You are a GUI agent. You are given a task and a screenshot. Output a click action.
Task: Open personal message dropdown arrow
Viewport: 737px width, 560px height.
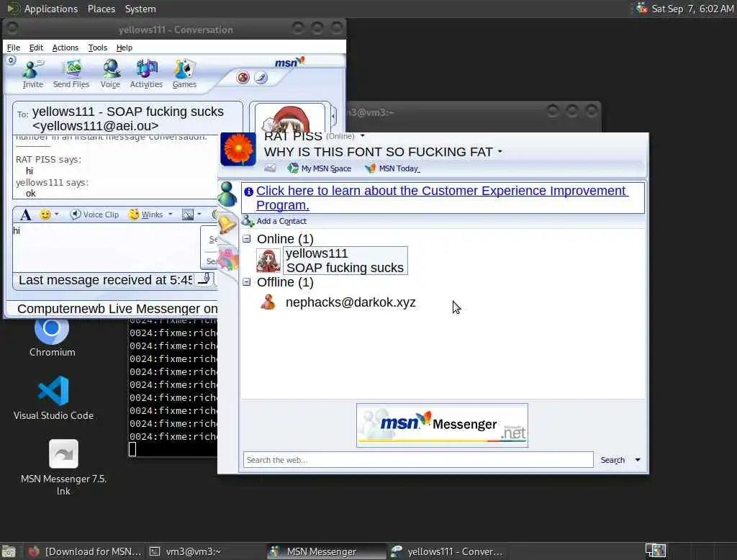tap(500, 152)
